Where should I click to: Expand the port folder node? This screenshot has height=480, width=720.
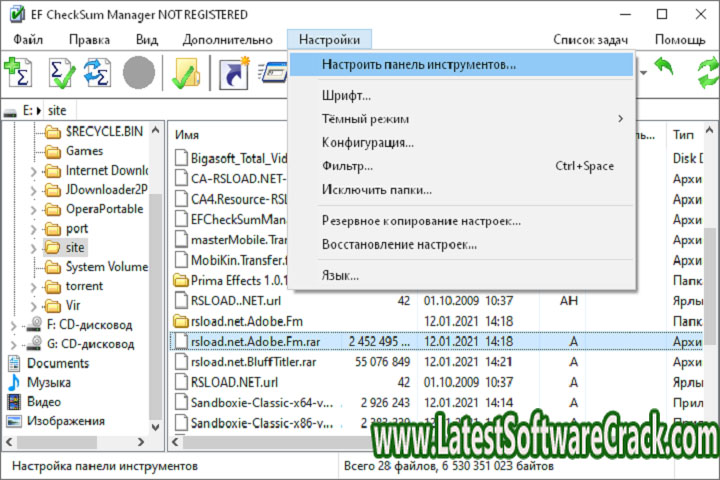[33, 229]
